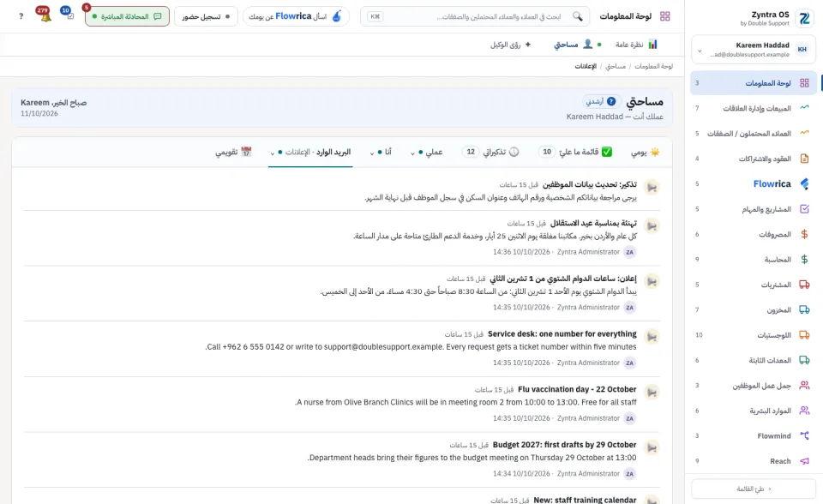The width and height of the screenshot is (823, 504).
Task: Click the الموارد البشرية people icon
Action: click(x=804, y=411)
